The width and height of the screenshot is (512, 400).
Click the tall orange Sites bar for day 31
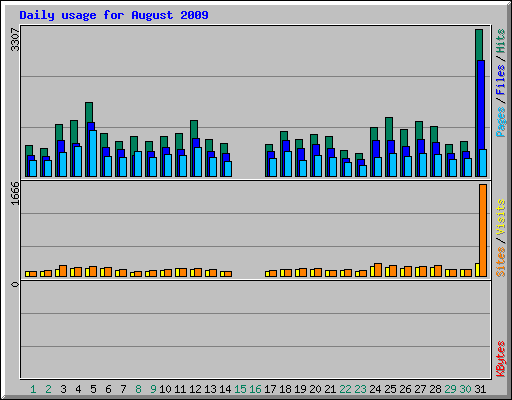483,230
